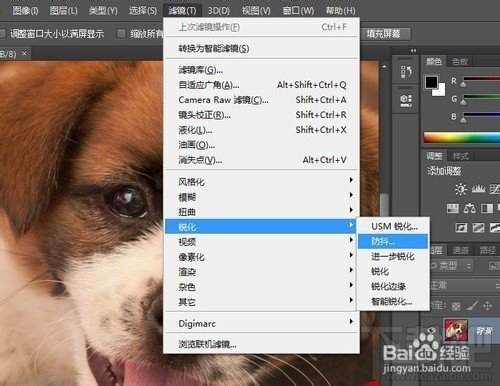
Task: Expand the 其它 submenu
Action: 262,302
